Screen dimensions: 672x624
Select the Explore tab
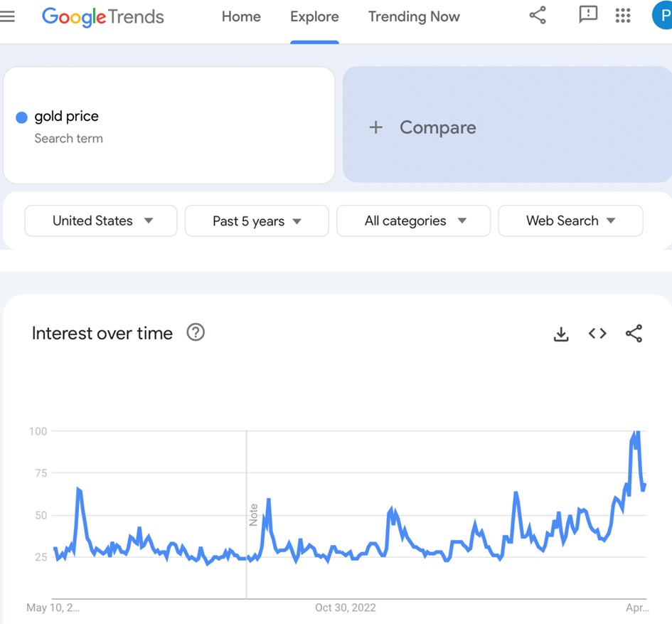pyautogui.click(x=314, y=16)
